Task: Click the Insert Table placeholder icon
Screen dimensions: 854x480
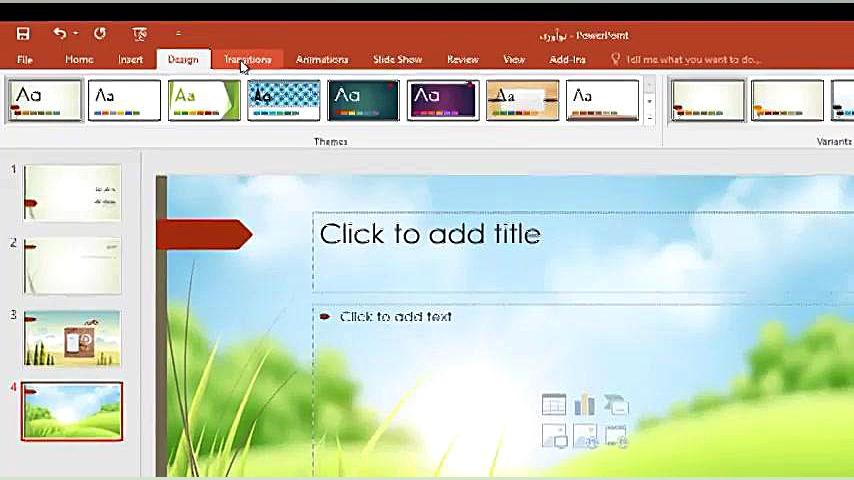Action: (x=554, y=405)
